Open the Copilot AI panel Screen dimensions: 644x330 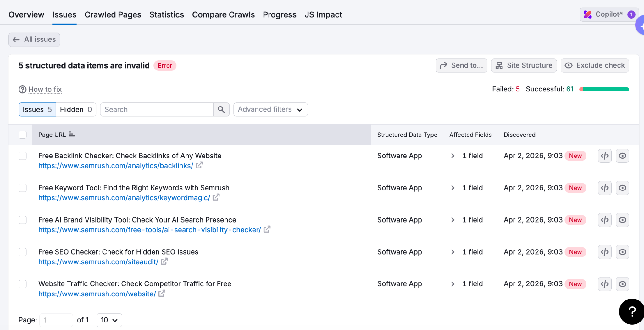click(609, 14)
